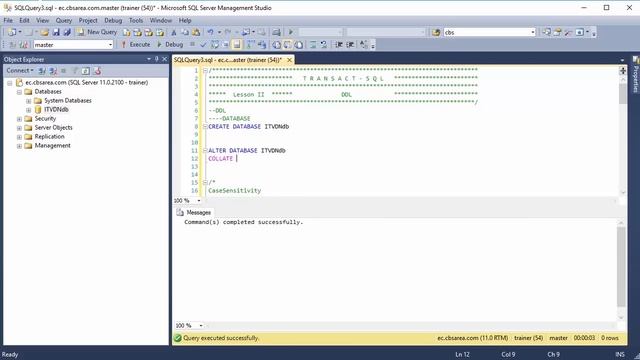
Task: Collapse the ec.cbsarea.com server node
Action: tap(10, 83)
